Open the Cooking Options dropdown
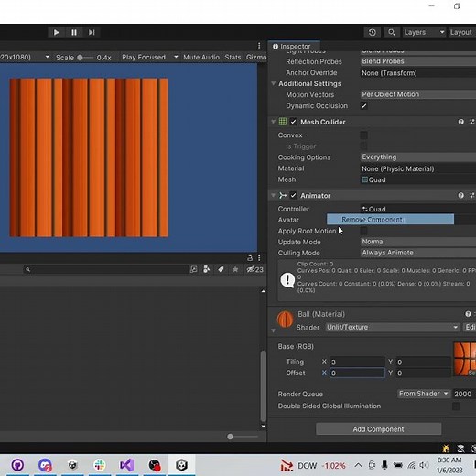This screenshot has height=476, width=476. click(x=418, y=157)
